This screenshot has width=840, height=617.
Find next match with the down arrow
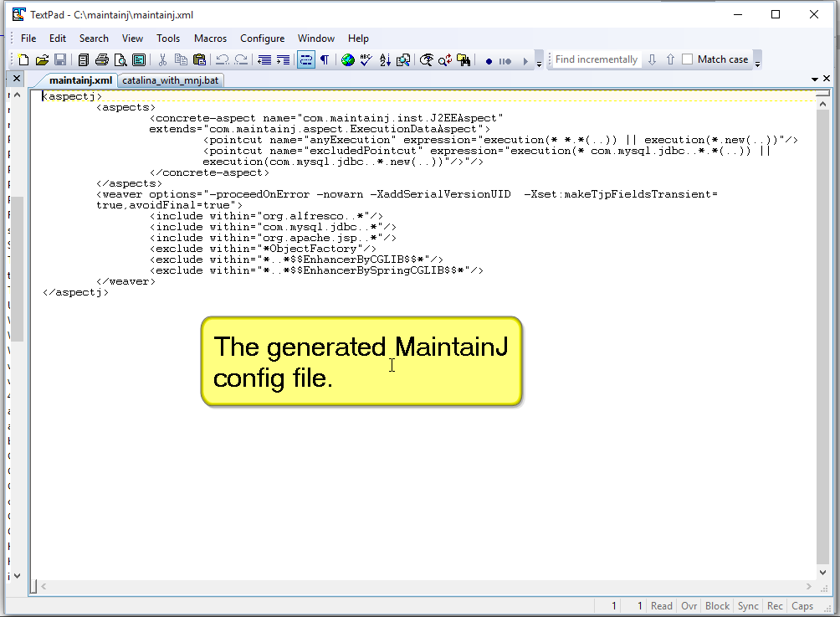[x=653, y=59]
